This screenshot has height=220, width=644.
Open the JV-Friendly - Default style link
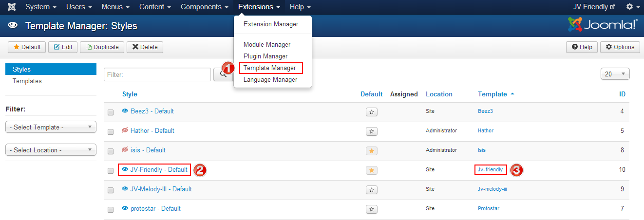159,169
